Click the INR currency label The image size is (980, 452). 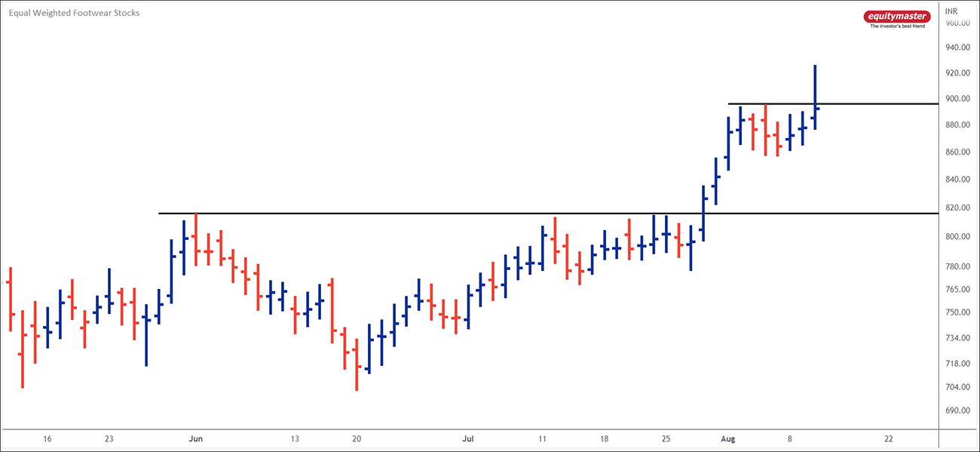pos(951,11)
